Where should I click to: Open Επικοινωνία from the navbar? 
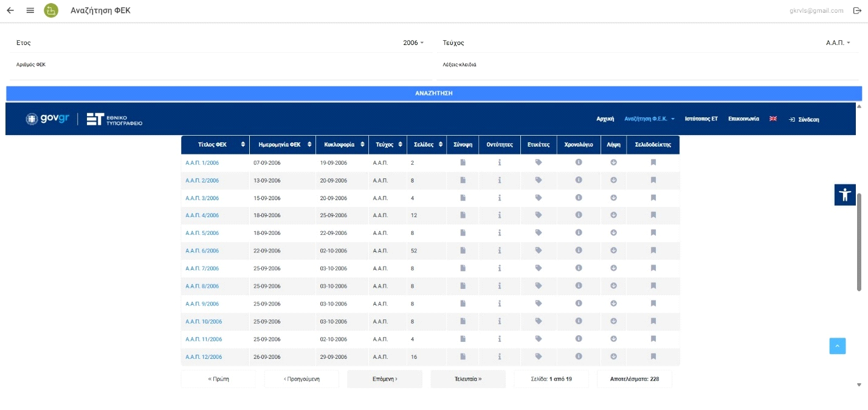click(743, 119)
